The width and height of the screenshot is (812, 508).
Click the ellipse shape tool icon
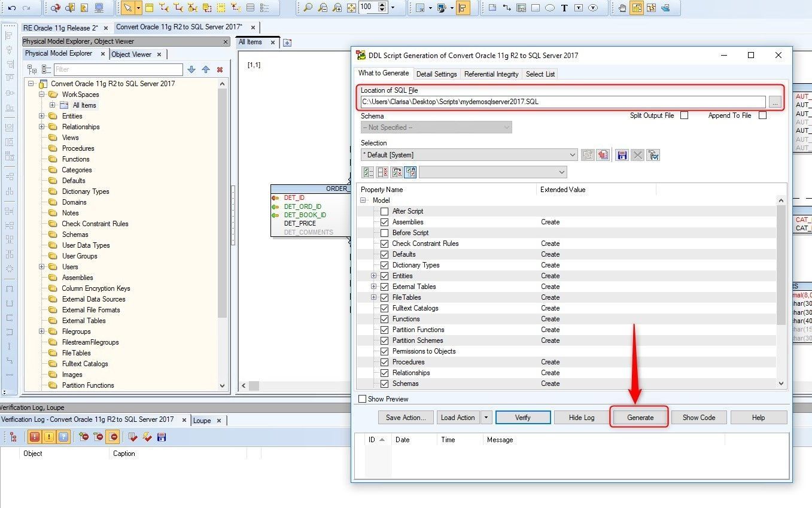click(x=550, y=8)
